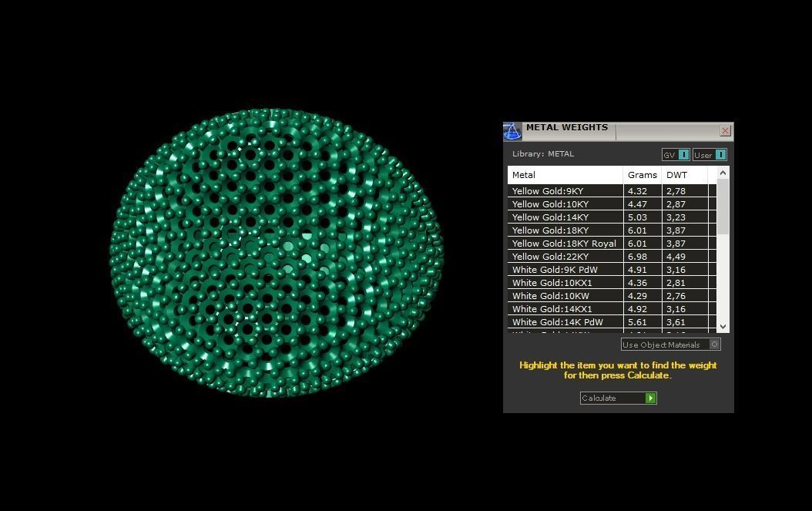Click the 2,78 DWT value
This screenshot has width=812, height=511.
tap(676, 191)
